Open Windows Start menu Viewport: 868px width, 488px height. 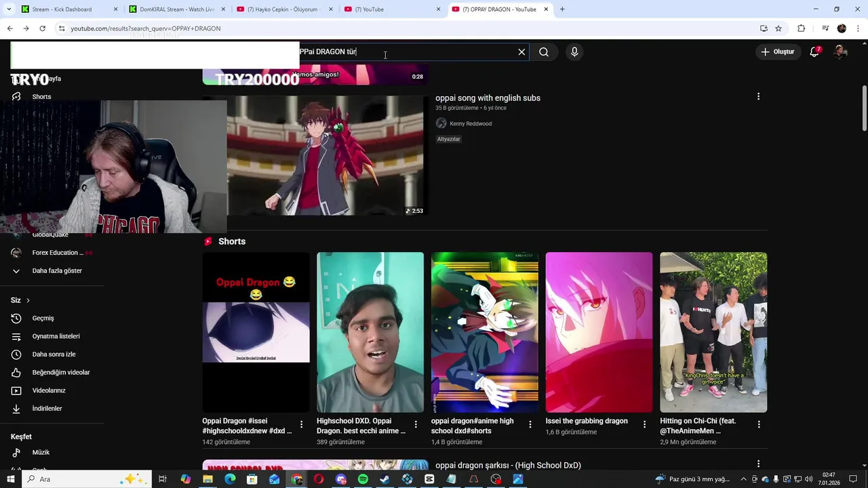coord(10,479)
